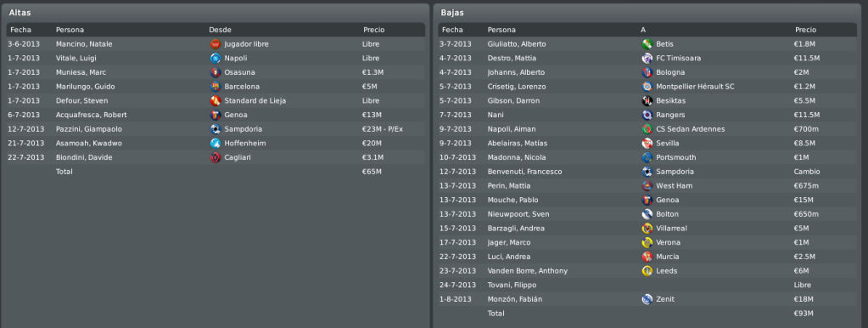Click the Zenit club badge icon
The width and height of the screenshot is (868, 328).
647,299
